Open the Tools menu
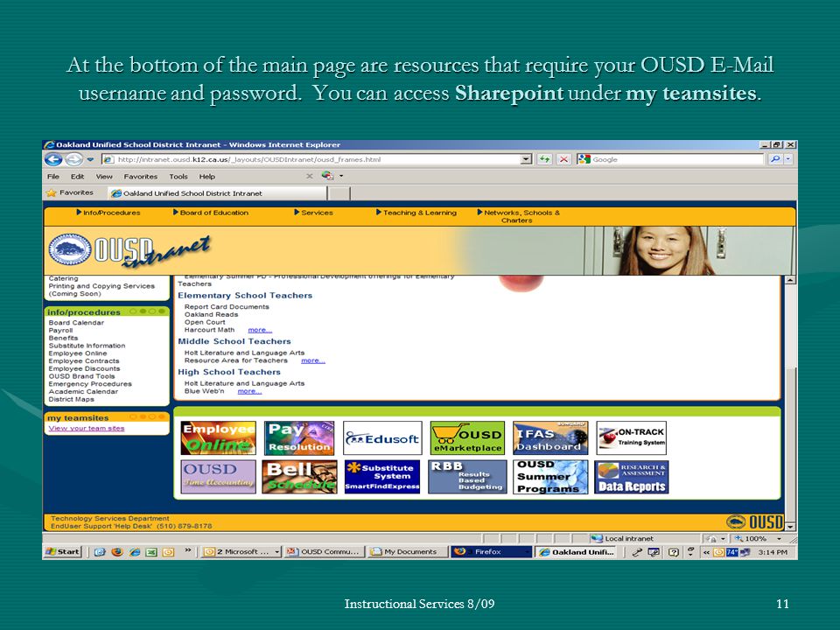Screen dimensions: 840x630 click(x=178, y=176)
